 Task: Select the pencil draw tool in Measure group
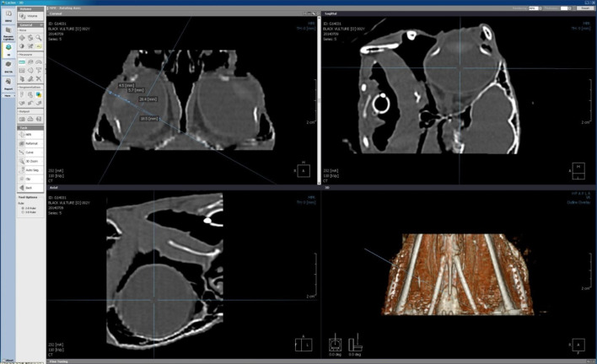[30, 78]
